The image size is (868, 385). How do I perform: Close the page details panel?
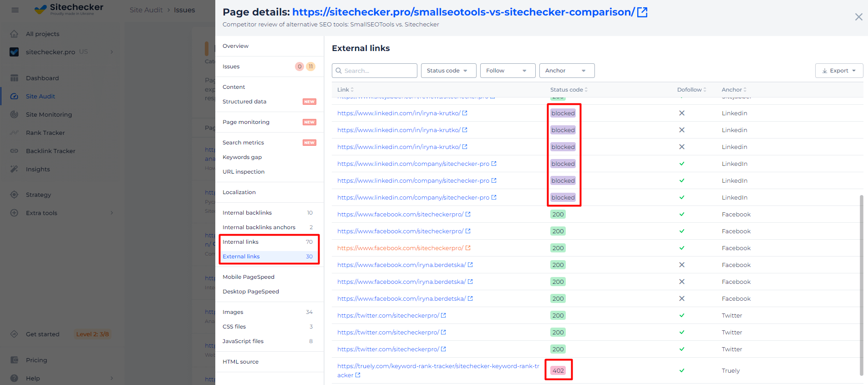(x=858, y=17)
